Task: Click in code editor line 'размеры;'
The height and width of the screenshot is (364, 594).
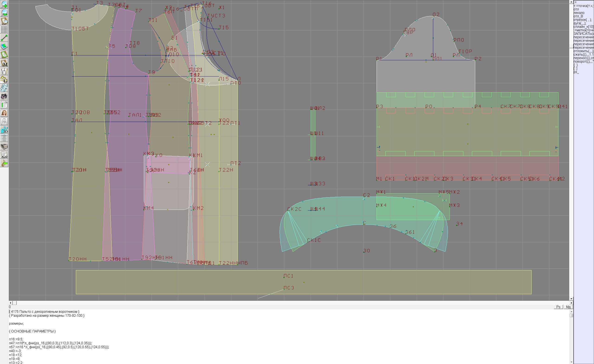Action: pos(16,323)
